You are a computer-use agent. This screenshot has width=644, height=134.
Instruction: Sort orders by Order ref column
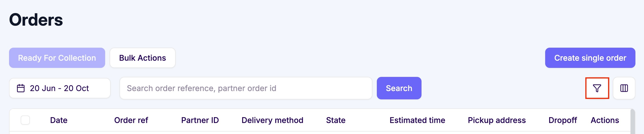[131, 120]
